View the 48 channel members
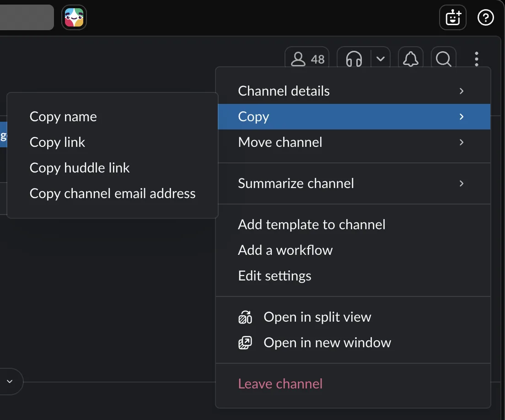This screenshot has height=420, width=505. [307, 59]
